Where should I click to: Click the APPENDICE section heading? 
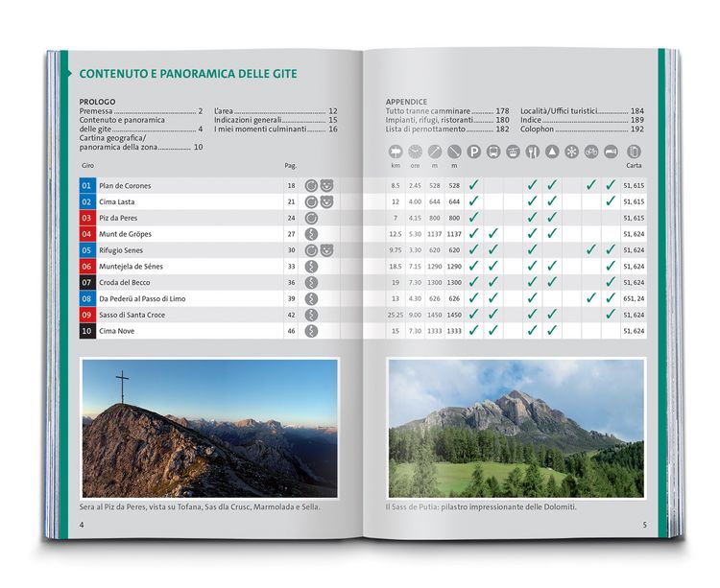(406, 102)
